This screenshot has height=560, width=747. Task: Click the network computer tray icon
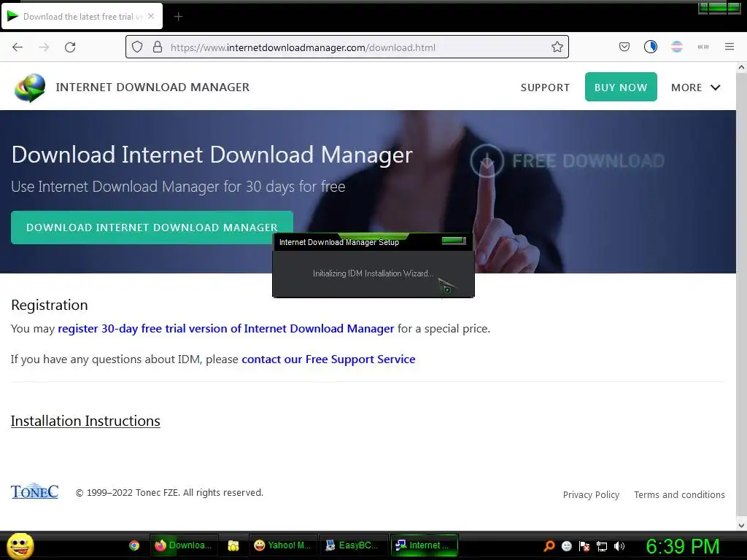point(602,546)
